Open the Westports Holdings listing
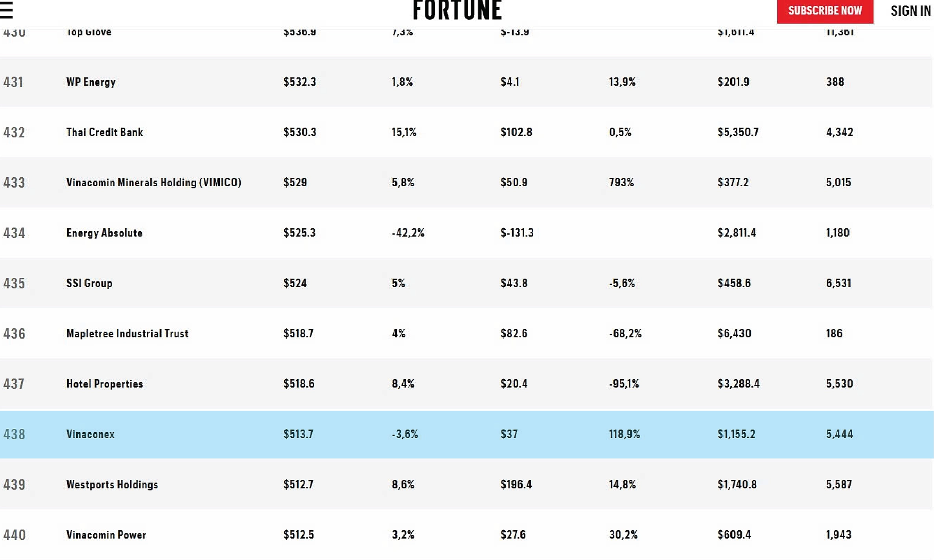The width and height of the screenshot is (934, 560). coord(112,484)
